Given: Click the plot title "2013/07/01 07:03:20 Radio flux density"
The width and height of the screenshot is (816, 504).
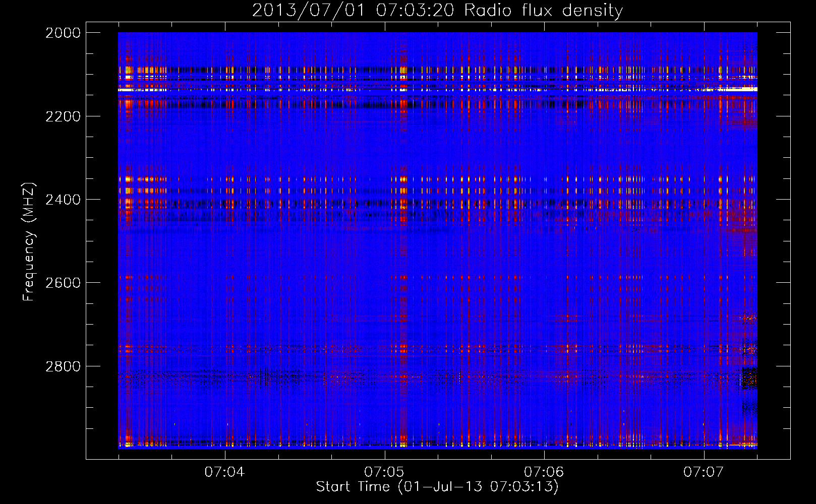Looking at the screenshot, I should pyautogui.click(x=437, y=11).
